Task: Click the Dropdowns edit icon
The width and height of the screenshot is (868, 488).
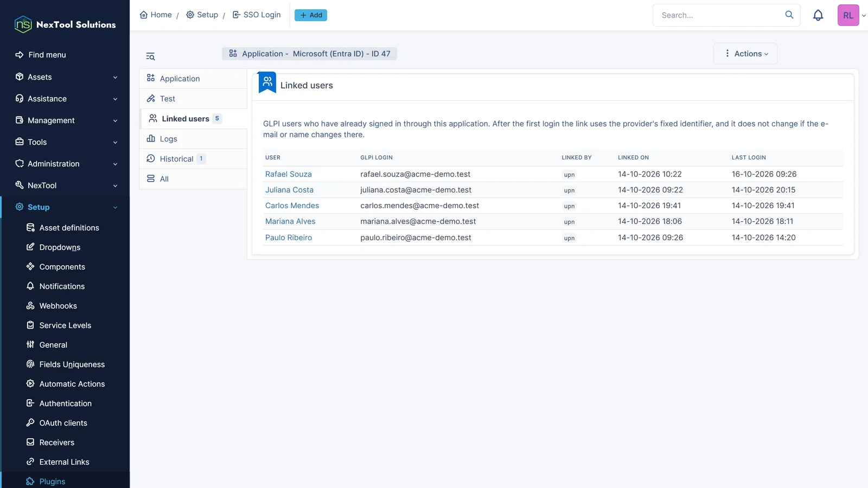Action: 30,247
